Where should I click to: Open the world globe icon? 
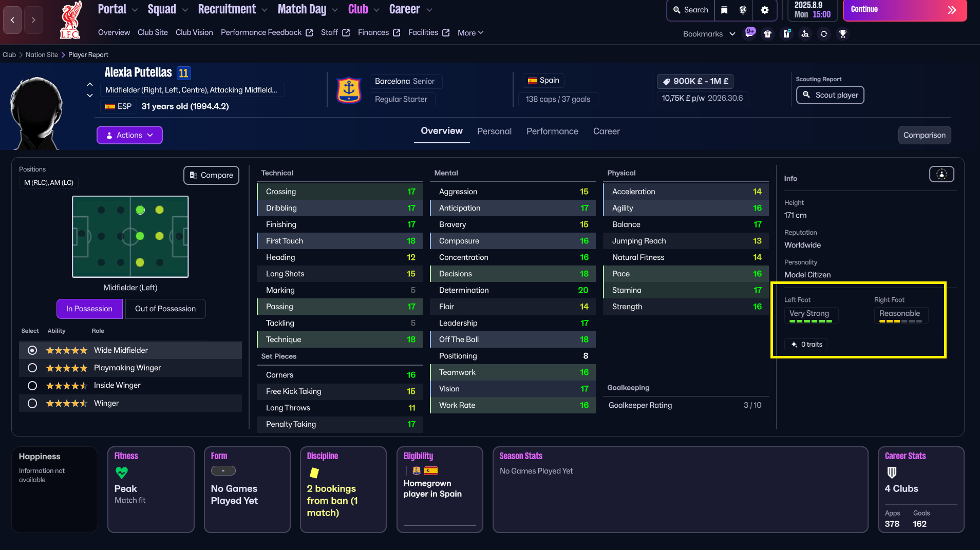[743, 10]
